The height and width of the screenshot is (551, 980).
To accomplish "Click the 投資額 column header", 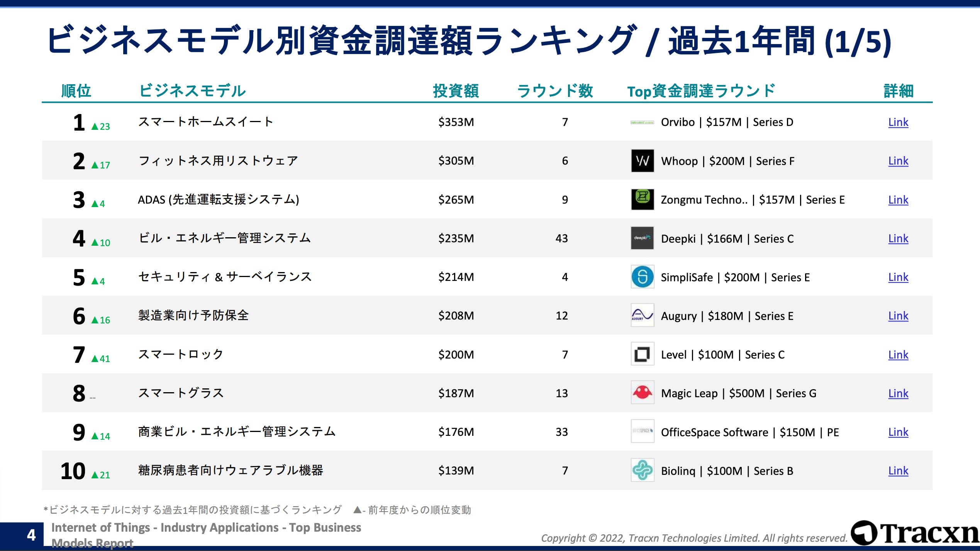I will pos(456,91).
